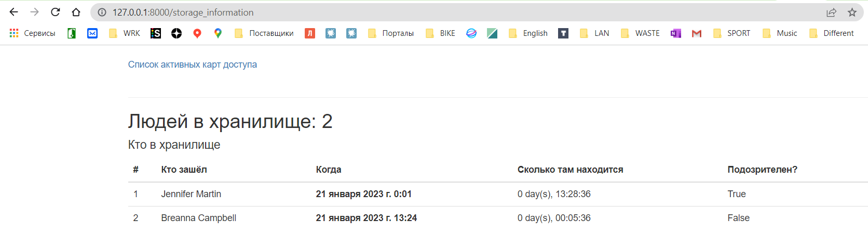Open the Google Maps bookmark
This screenshot has width=868, height=232.
pos(218,33)
